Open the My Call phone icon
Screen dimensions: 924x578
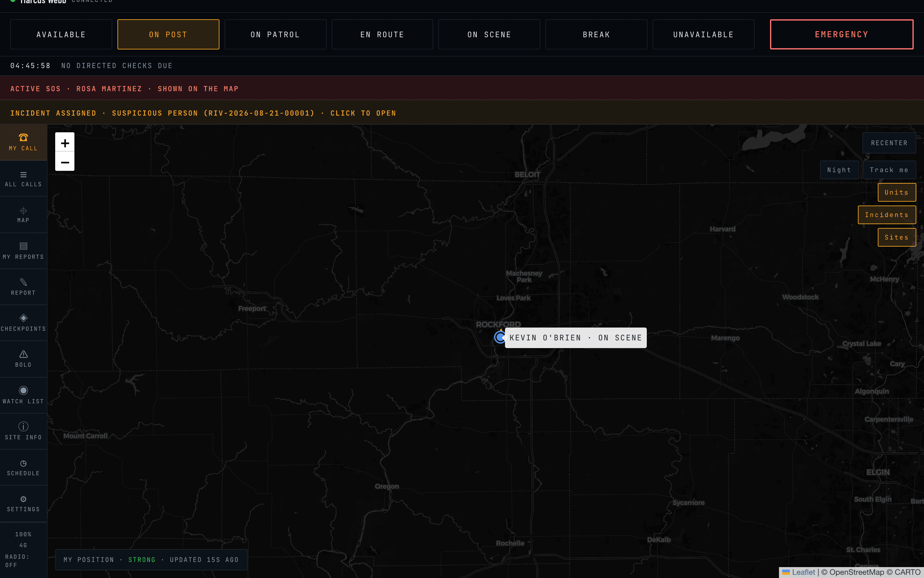(x=23, y=137)
